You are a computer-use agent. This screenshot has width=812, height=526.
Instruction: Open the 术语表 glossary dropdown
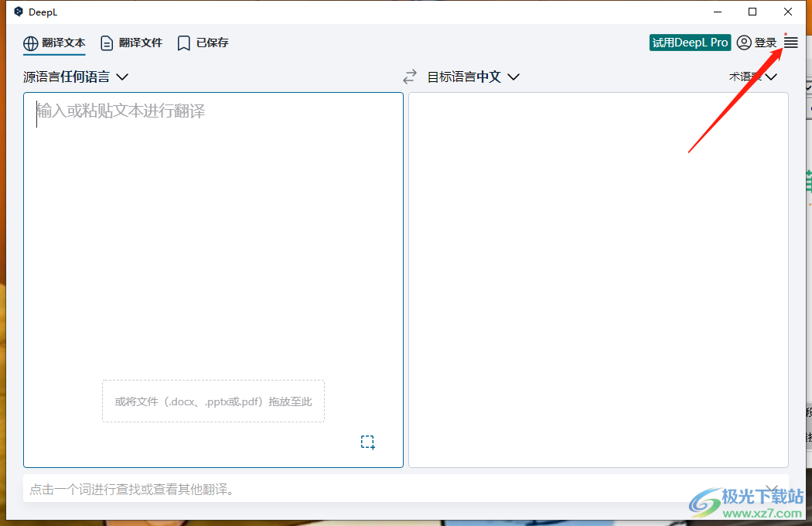click(753, 77)
